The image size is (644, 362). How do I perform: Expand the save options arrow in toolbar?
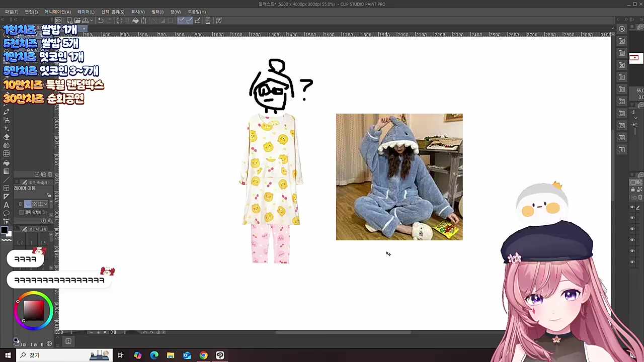point(91,21)
